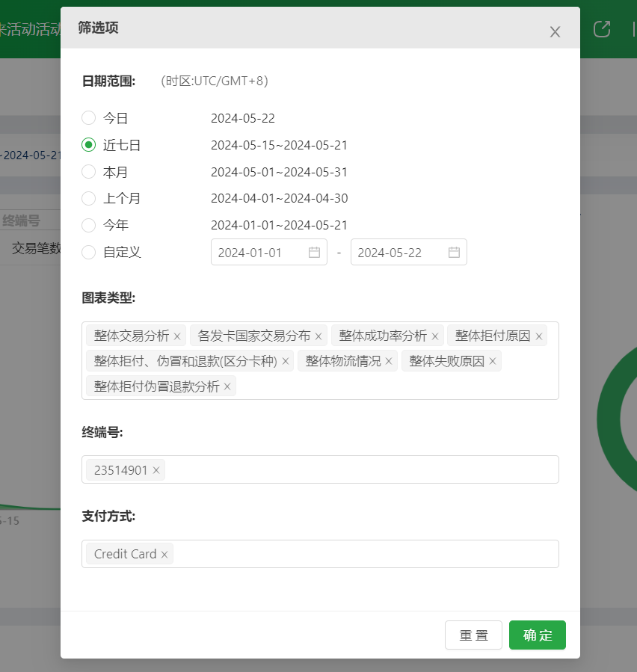Click the 2024-05-22 text beside 今日
The height and width of the screenshot is (672, 637).
pyautogui.click(x=243, y=118)
